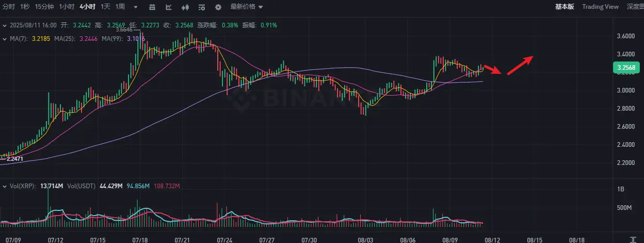Expand more time intervals dropdown arrow
The width and height of the screenshot is (644, 243).
[135, 7]
